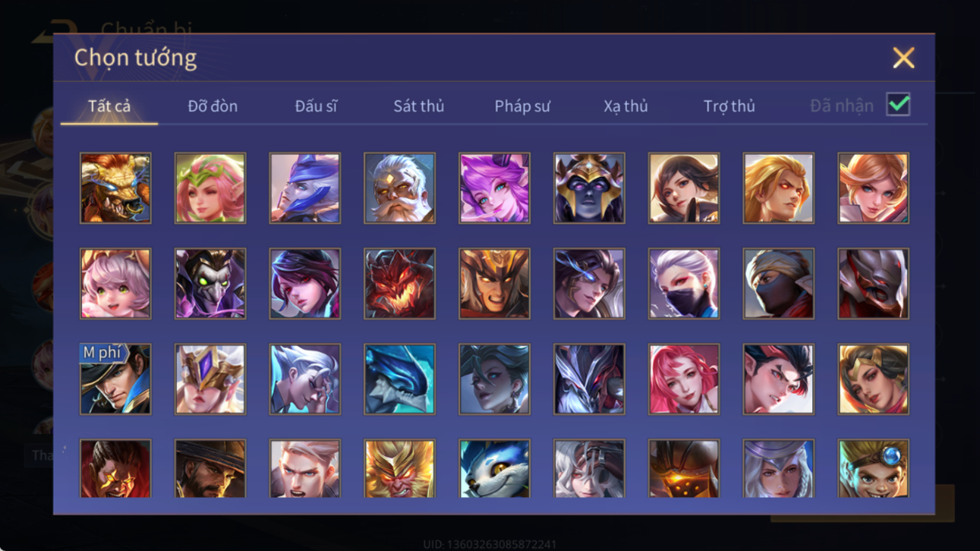Pick the goggles-wearing grinning boy hero
Screen dimensions: 980x551
click(873, 468)
